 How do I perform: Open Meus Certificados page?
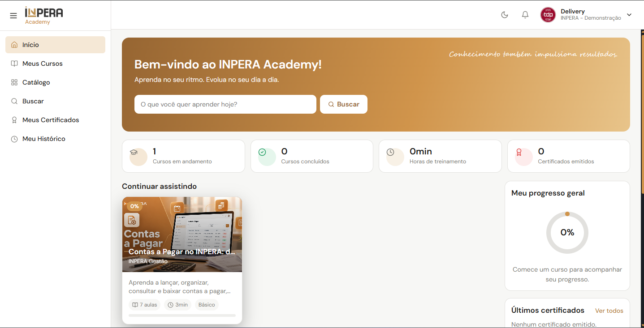click(x=55, y=120)
